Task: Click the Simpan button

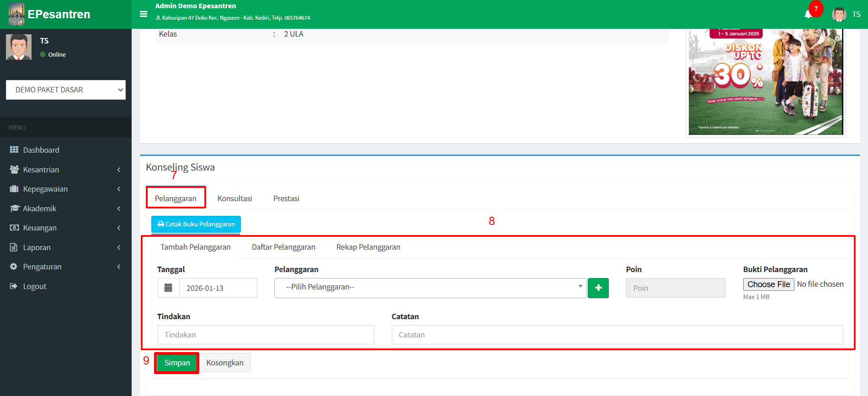Action: tap(177, 363)
